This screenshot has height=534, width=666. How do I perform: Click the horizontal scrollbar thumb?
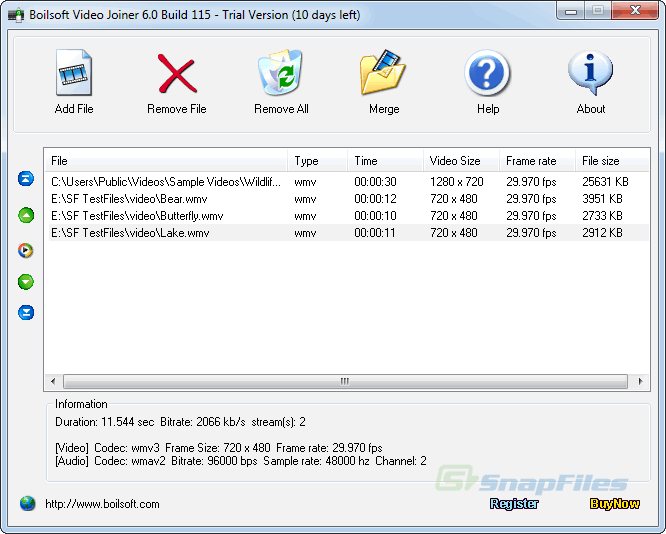[345, 381]
